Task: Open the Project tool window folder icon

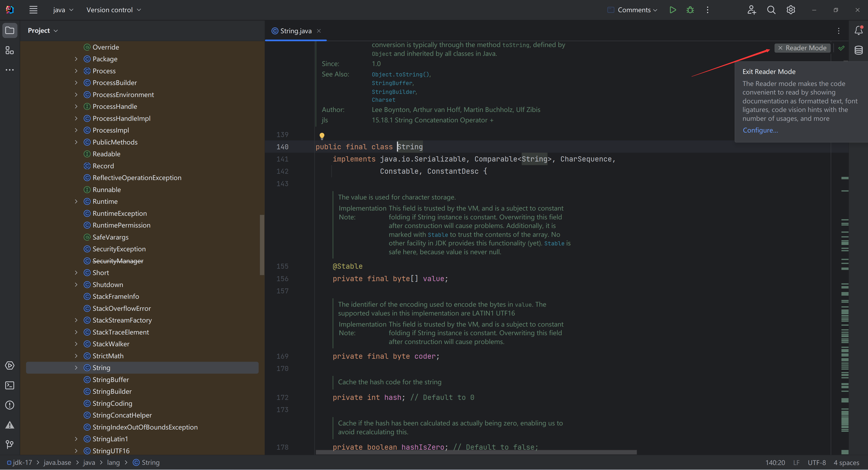Action: 10,30
